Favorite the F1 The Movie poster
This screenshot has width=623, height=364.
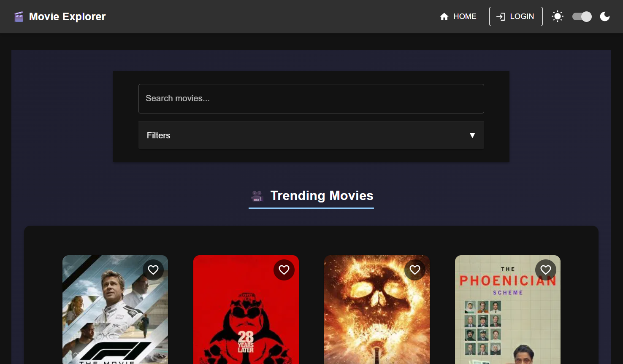153,270
